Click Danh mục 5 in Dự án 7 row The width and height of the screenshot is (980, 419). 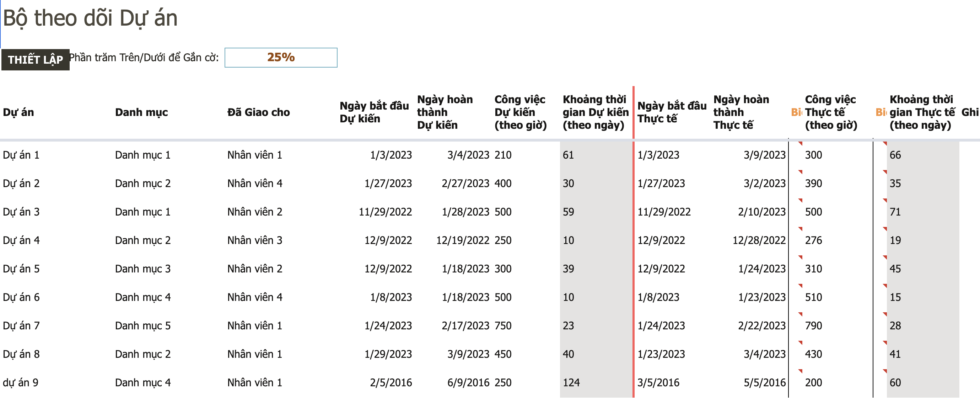pyautogui.click(x=142, y=326)
